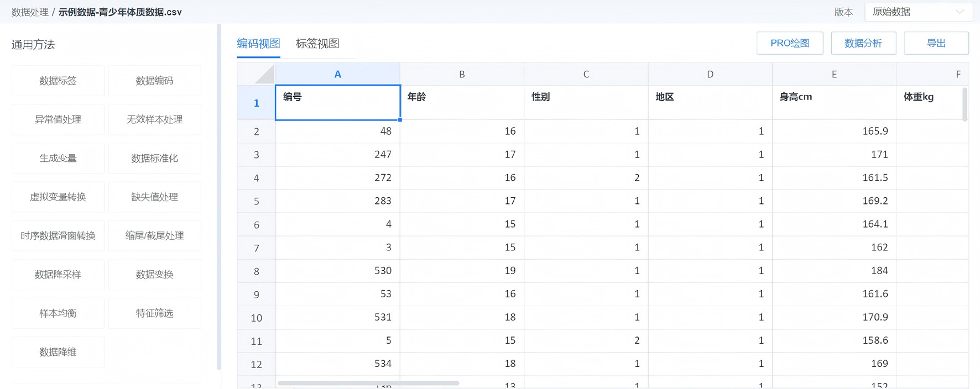Click the 体重kg header cell

click(932, 102)
